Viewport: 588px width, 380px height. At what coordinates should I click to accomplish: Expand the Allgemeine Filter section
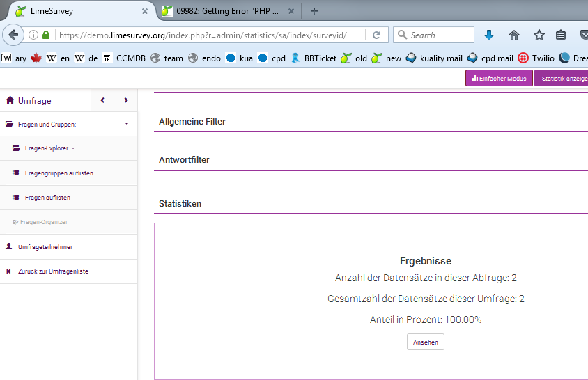[192, 122]
